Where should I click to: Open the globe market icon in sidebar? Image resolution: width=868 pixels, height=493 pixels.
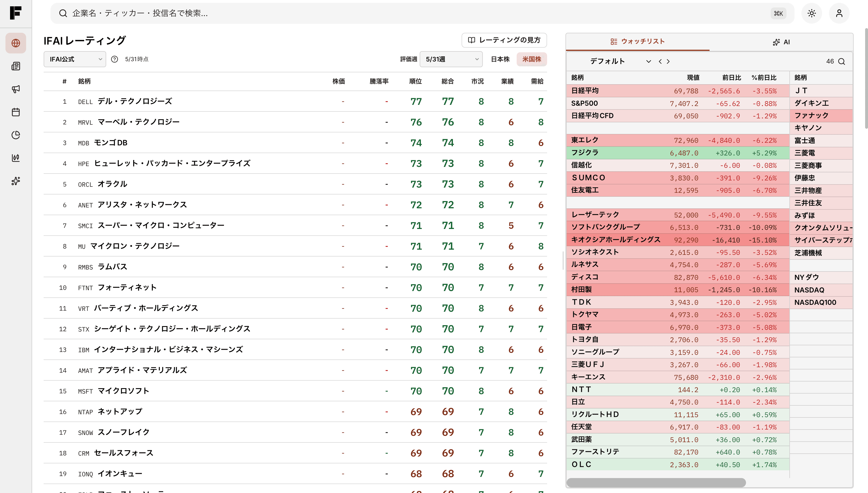(15, 43)
